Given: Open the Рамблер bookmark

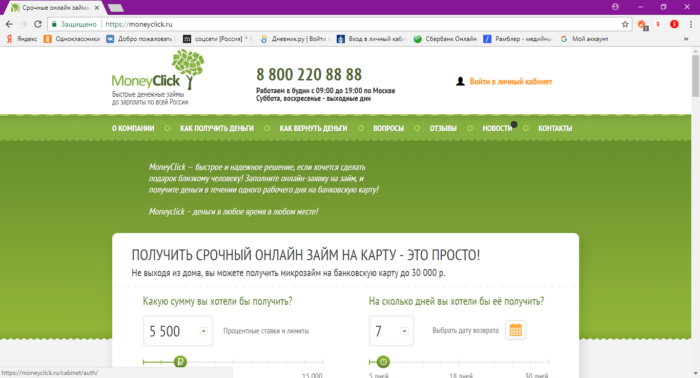Looking at the screenshot, I should (518, 39).
